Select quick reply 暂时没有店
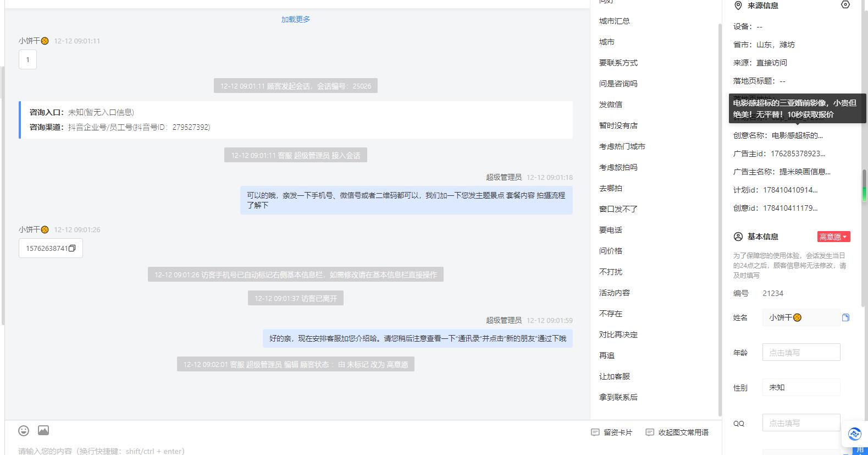 click(618, 125)
